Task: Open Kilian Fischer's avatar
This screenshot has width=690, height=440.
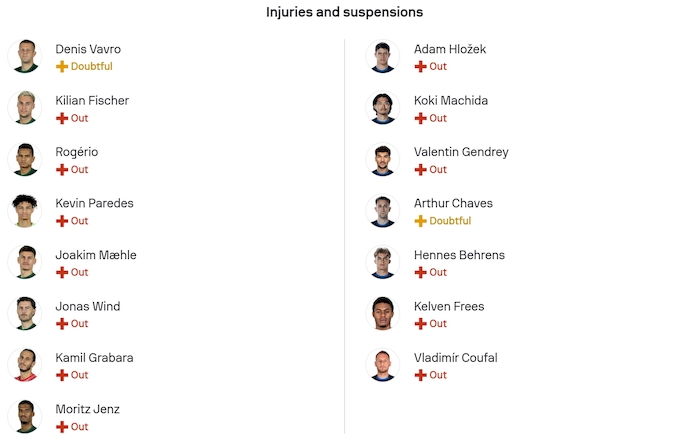Action: point(26,108)
